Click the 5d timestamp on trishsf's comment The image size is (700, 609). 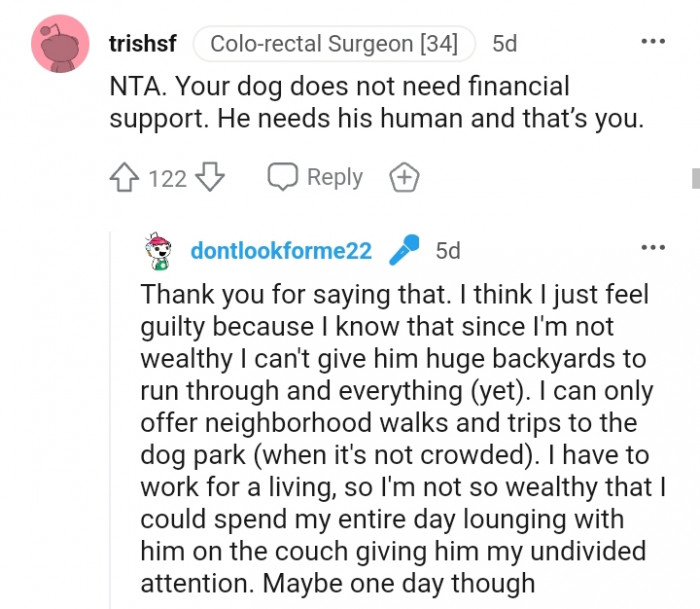click(x=505, y=43)
